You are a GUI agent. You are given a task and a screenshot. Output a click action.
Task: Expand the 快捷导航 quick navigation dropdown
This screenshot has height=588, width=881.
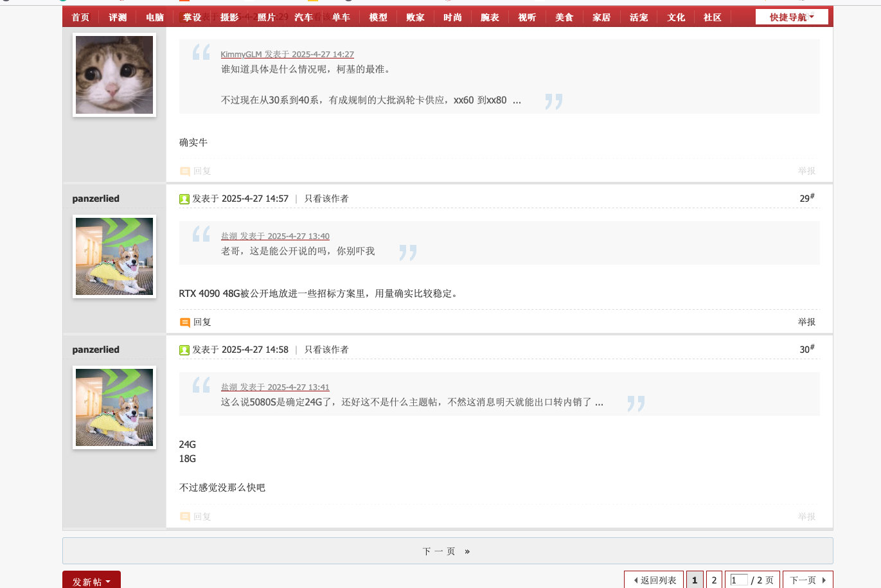click(x=792, y=17)
